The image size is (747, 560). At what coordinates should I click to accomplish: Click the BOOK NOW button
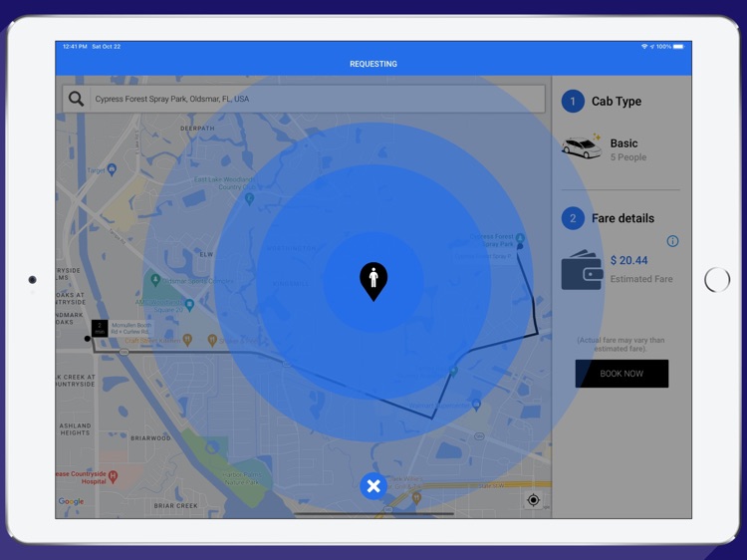[622, 374]
